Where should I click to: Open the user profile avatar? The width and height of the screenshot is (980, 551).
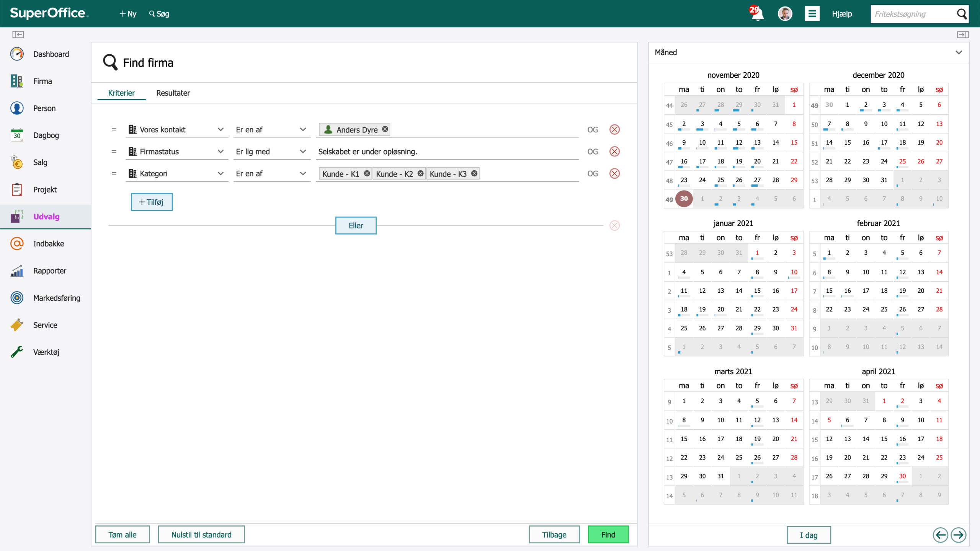(x=785, y=14)
